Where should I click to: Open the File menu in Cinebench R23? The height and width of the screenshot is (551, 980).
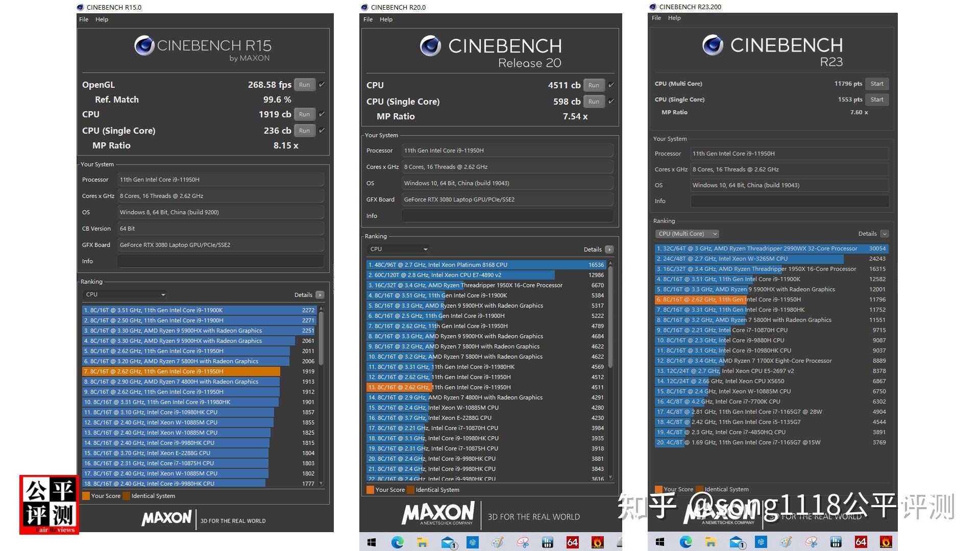[x=656, y=18]
